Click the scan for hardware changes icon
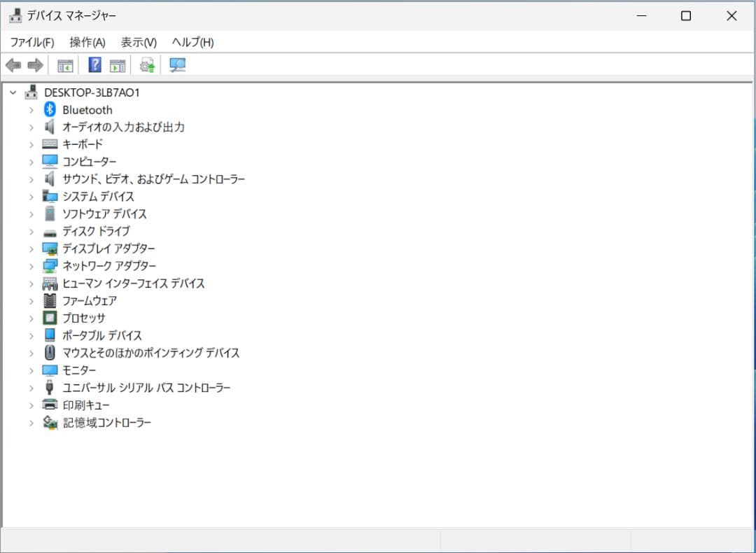The image size is (756, 553). [x=146, y=64]
